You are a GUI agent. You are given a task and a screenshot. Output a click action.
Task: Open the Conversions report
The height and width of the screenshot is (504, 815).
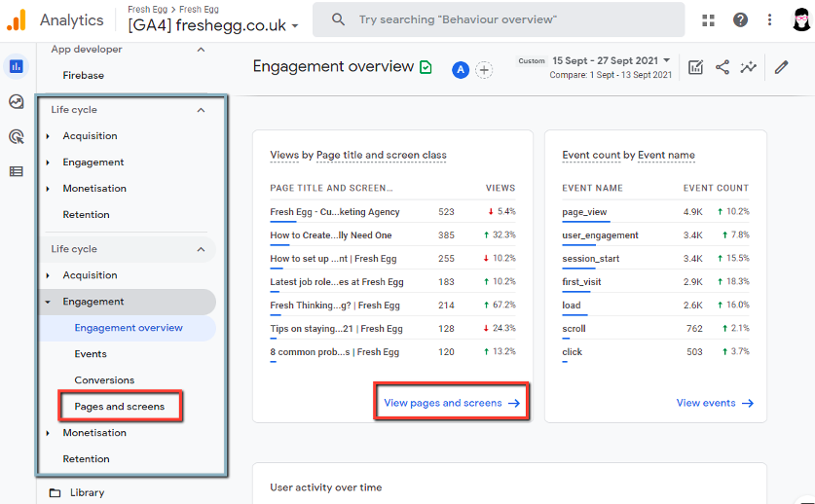(104, 379)
